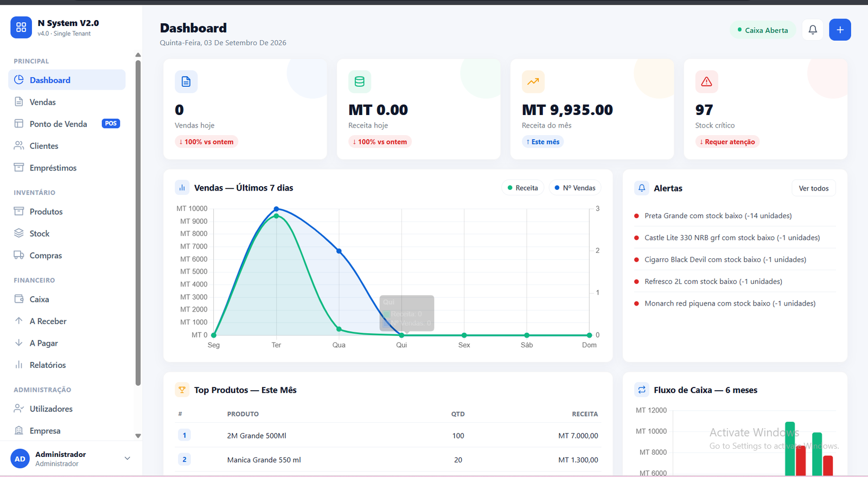Click the bar chart icon beside Vendas title
The image size is (868, 477).
[x=182, y=188]
